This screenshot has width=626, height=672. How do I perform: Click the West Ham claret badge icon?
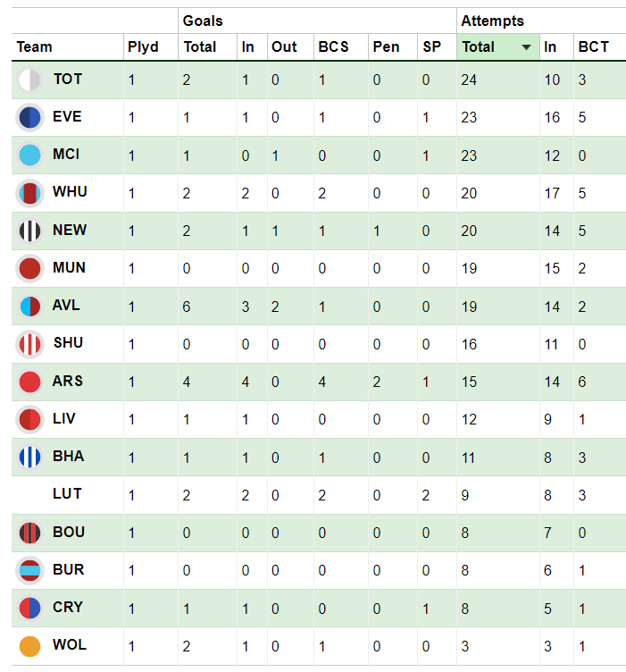(x=29, y=193)
